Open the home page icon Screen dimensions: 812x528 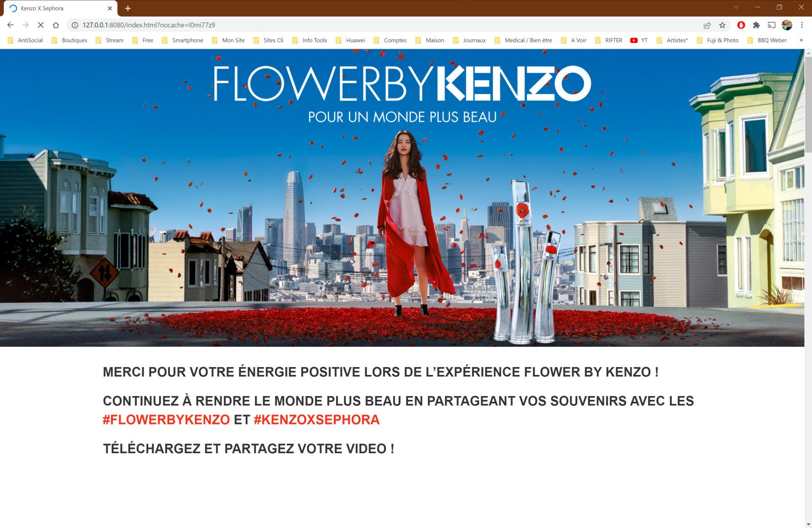(x=56, y=25)
